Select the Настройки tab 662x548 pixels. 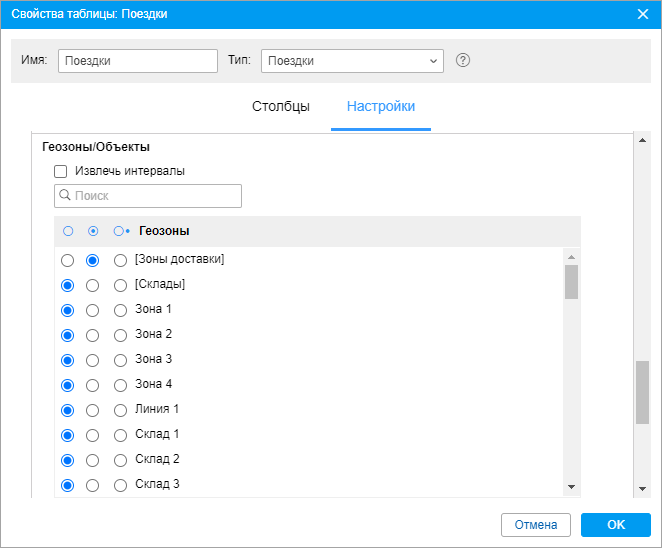click(x=381, y=106)
